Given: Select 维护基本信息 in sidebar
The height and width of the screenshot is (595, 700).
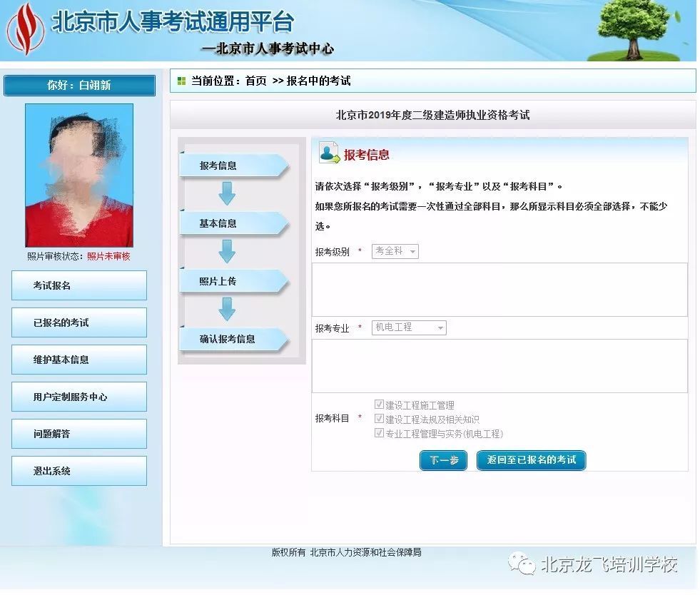Looking at the screenshot, I should pyautogui.click(x=79, y=360).
